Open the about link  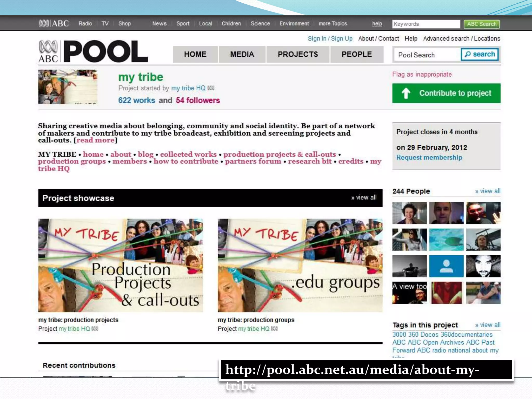coord(121,154)
